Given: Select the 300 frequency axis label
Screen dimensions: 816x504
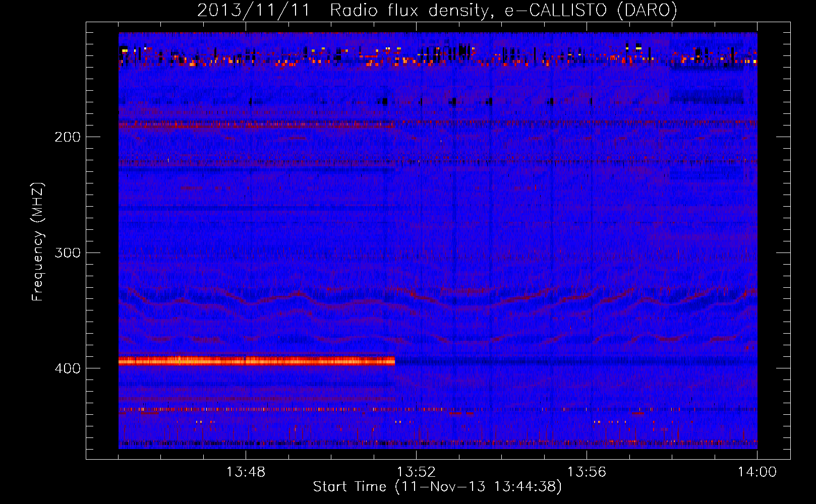Looking at the screenshot, I should coord(67,253).
